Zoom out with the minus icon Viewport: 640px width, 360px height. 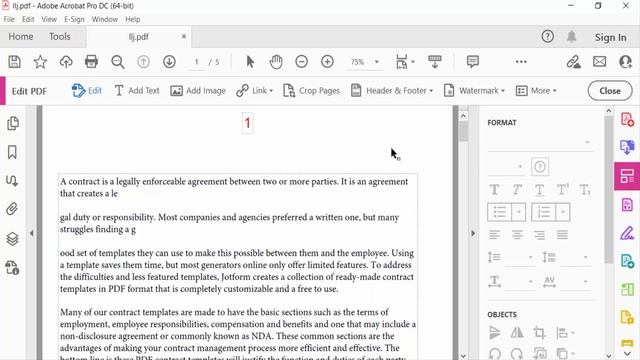[301, 62]
